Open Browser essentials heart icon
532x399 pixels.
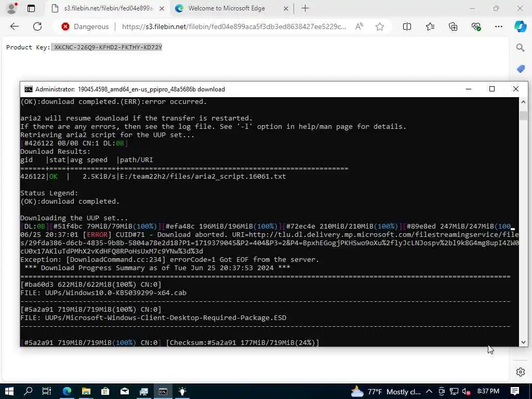tap(476, 26)
